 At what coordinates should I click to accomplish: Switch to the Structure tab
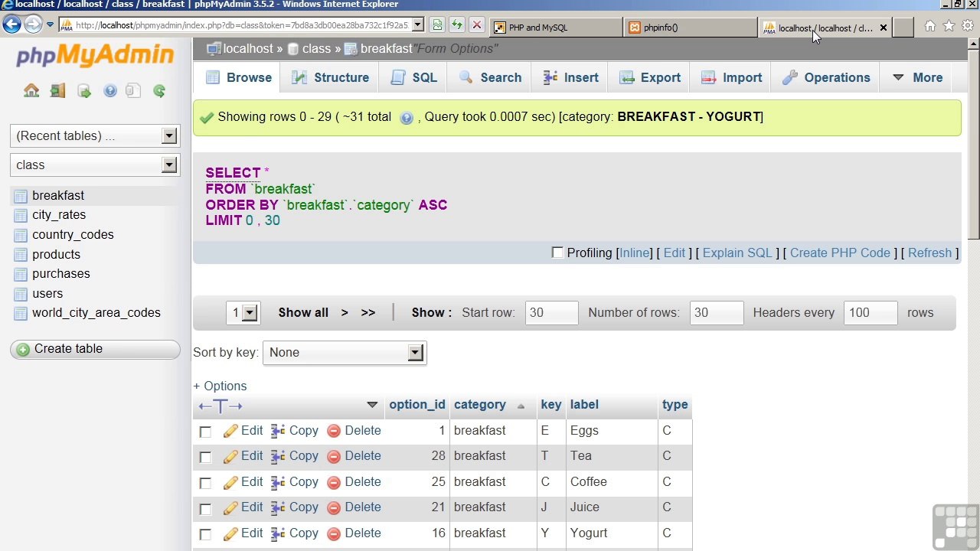(x=330, y=77)
